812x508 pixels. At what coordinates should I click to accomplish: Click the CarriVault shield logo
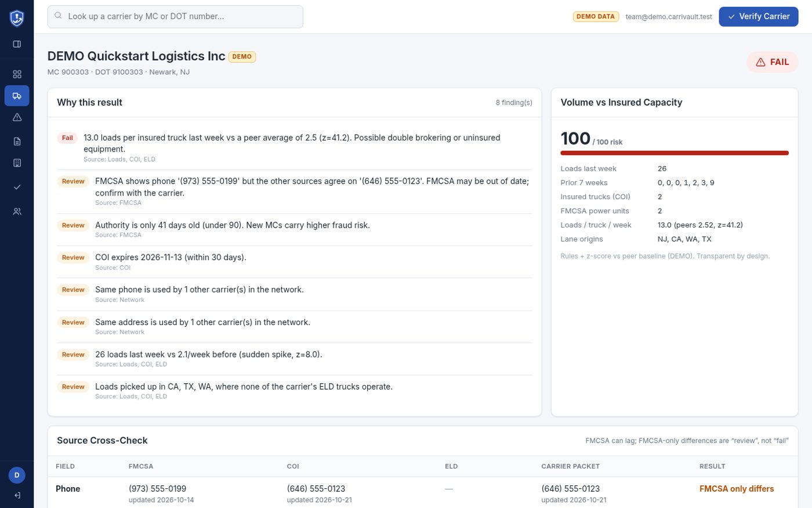click(17, 18)
